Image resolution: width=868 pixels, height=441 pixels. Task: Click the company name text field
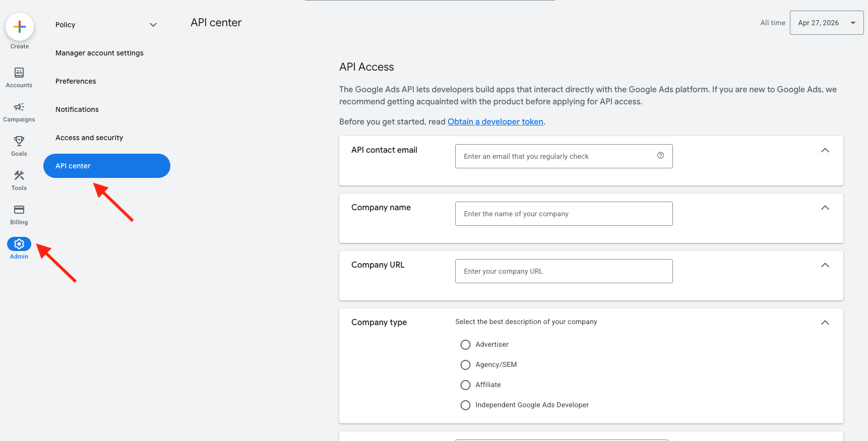click(x=564, y=214)
